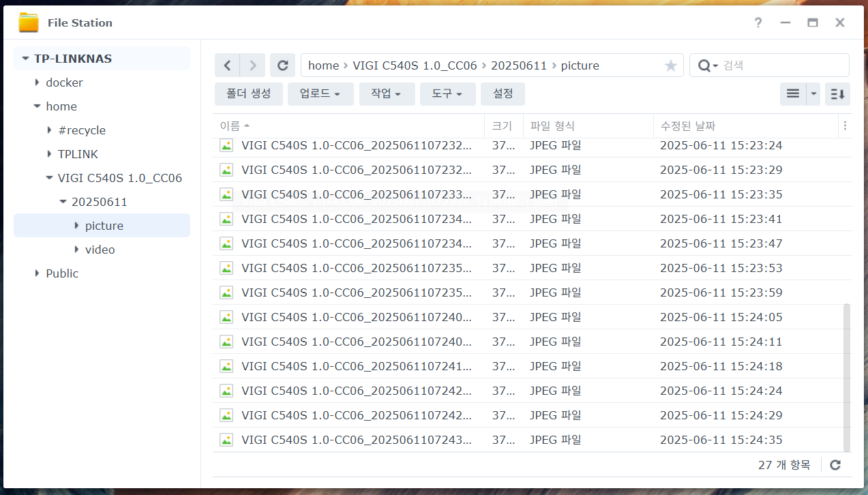The height and width of the screenshot is (495, 868).
Task: Select the video folder in tree
Action: pos(100,250)
